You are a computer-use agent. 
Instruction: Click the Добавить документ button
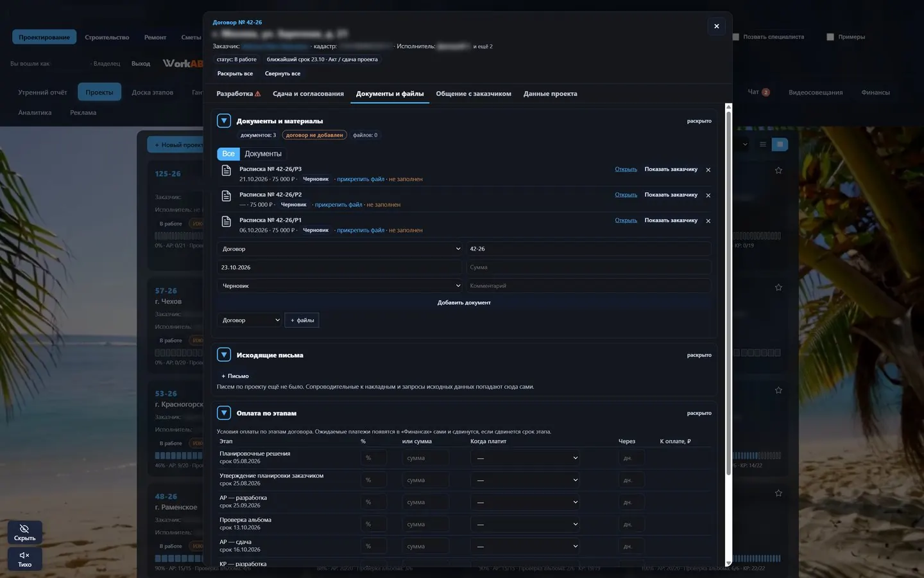[464, 302]
